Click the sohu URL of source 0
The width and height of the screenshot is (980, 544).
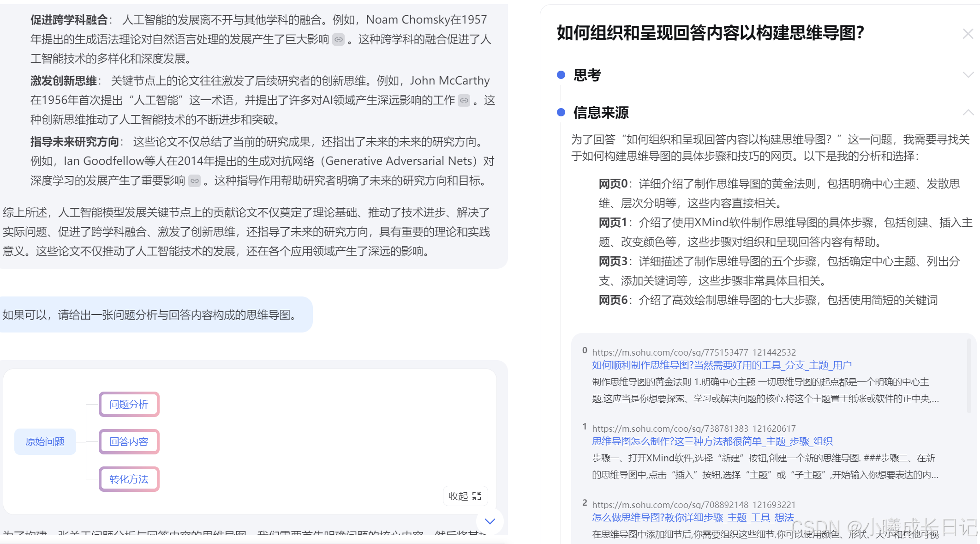coord(693,352)
